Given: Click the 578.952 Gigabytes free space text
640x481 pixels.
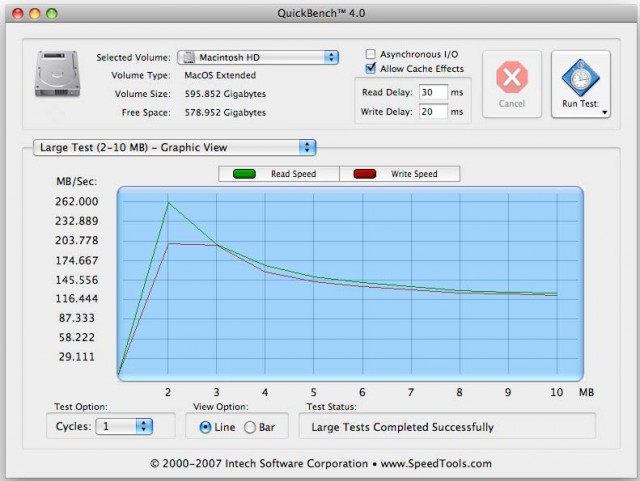Looking at the screenshot, I should [225, 112].
